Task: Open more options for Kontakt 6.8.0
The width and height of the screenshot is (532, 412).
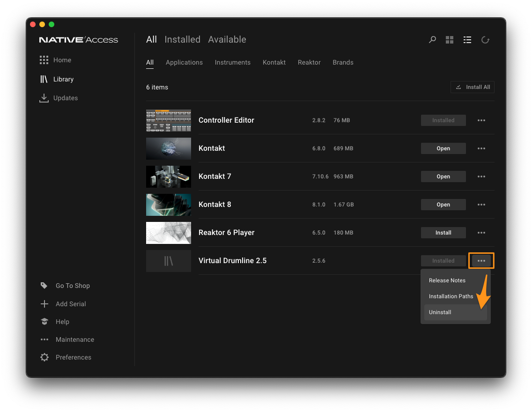Action: pos(481,148)
